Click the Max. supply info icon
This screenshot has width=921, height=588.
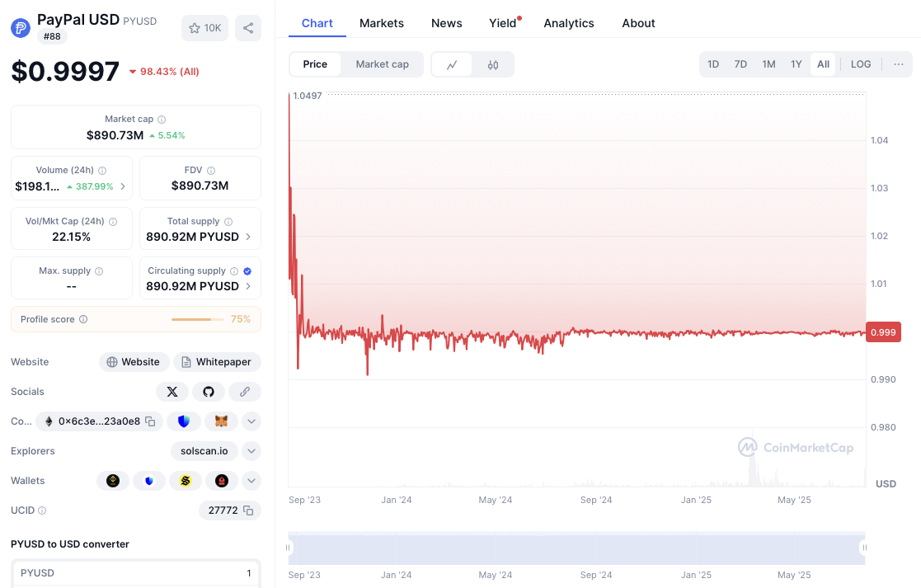99,270
